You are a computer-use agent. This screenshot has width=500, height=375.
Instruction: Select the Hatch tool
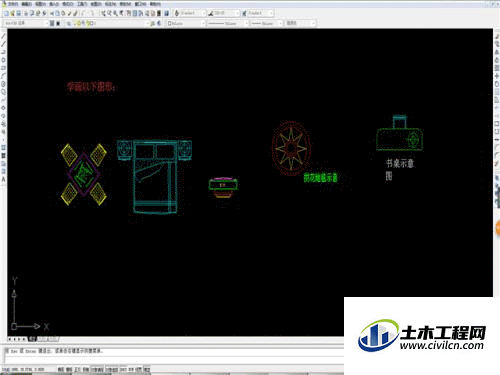click(3, 148)
